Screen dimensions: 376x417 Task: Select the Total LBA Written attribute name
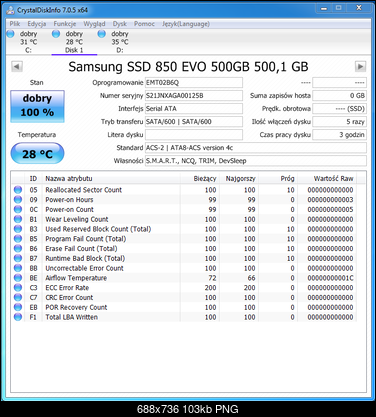[71, 317]
